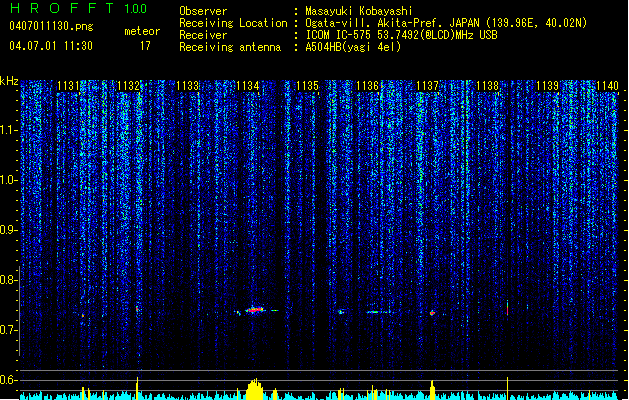Click the vertical red echo line near 1138
This screenshot has height=400, width=629.
click(x=507, y=308)
